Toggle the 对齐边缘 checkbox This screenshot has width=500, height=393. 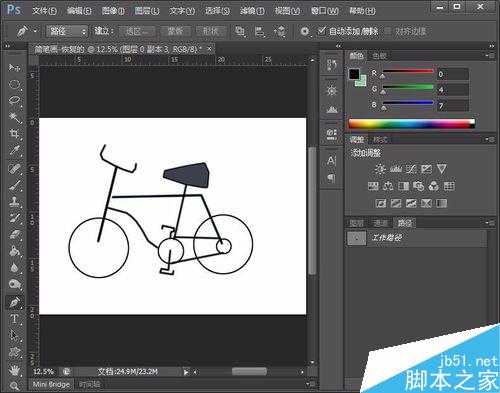[388, 32]
